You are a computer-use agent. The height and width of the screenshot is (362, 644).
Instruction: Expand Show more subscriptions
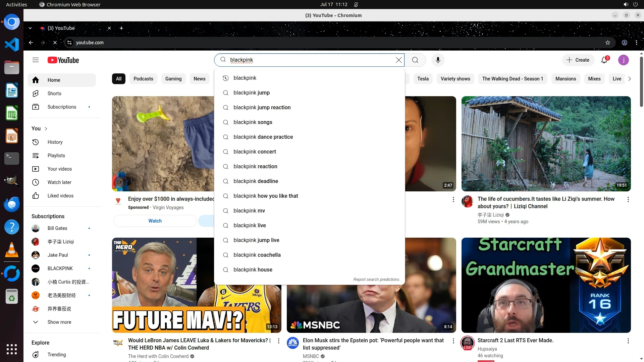pyautogui.click(x=59, y=322)
